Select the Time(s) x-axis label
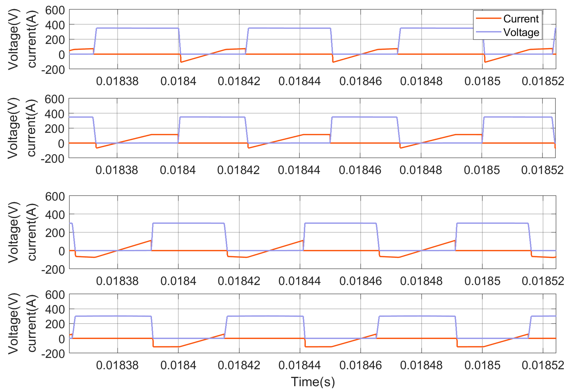The width and height of the screenshot is (571, 392). pos(313,382)
